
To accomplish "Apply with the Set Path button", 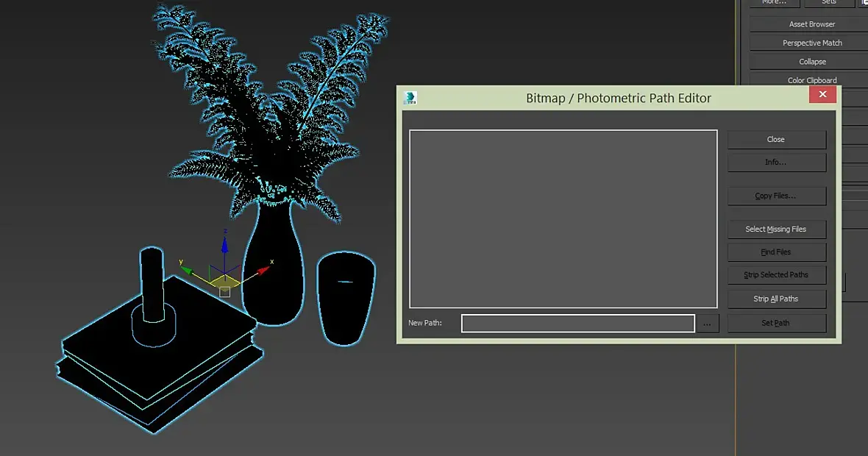I will [x=776, y=323].
